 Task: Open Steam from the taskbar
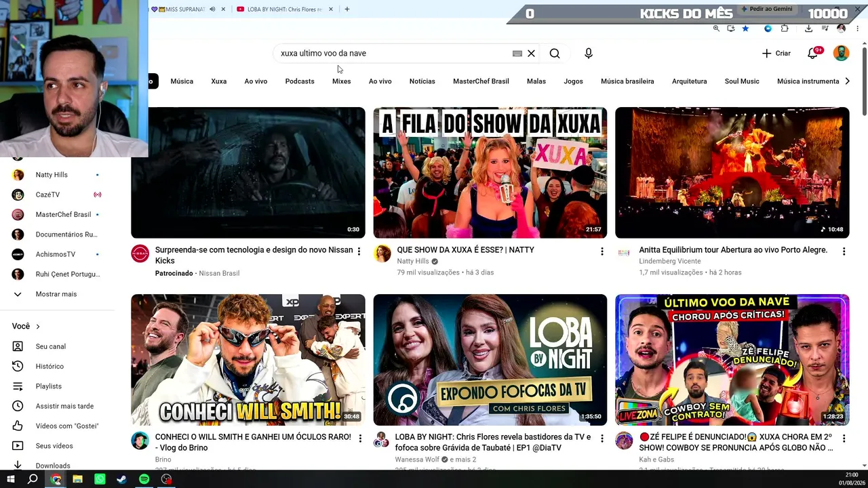[x=122, y=479]
